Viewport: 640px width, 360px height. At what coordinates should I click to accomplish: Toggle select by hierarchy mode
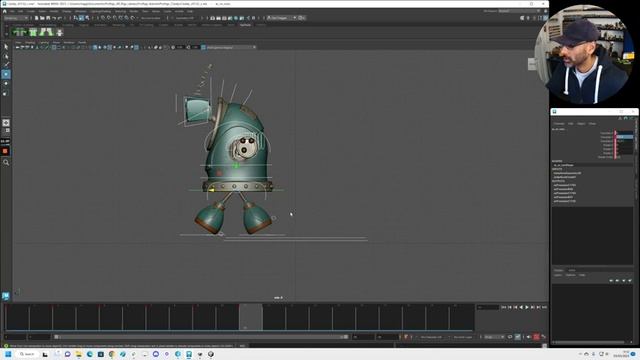[x=76, y=18]
